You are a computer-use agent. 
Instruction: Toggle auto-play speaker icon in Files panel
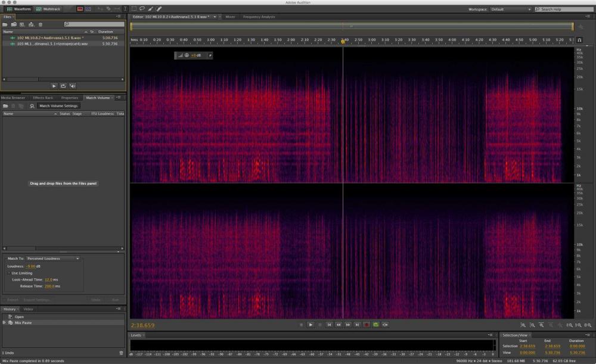(72, 86)
